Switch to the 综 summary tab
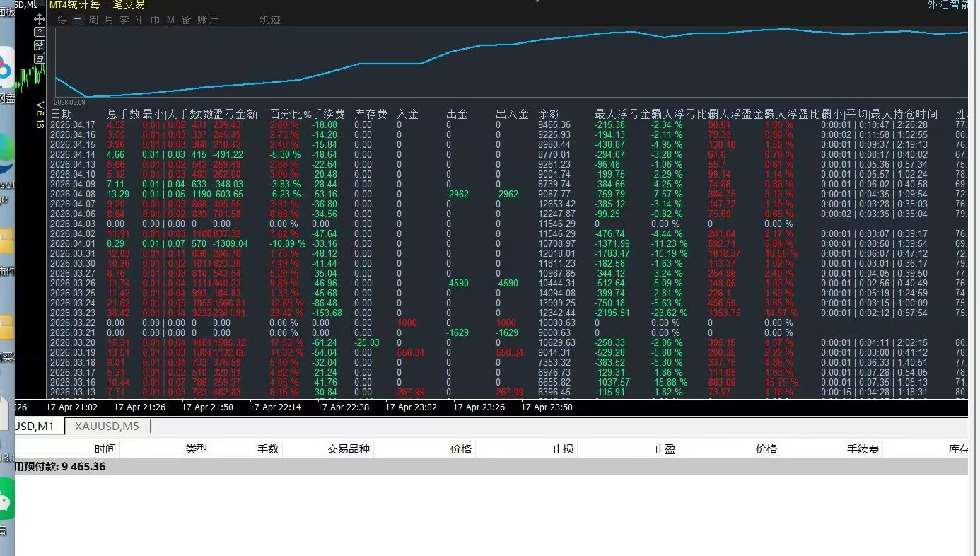The image size is (980, 556). [62, 20]
